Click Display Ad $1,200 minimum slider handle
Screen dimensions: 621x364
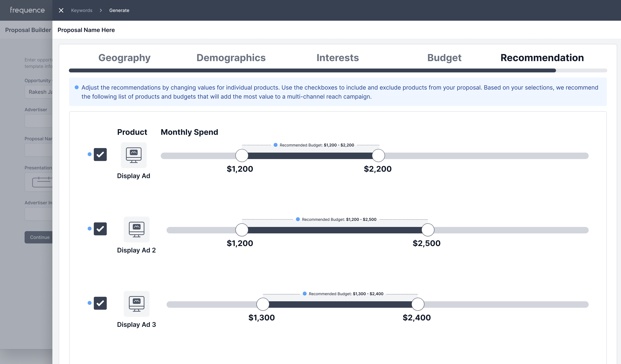(242, 156)
